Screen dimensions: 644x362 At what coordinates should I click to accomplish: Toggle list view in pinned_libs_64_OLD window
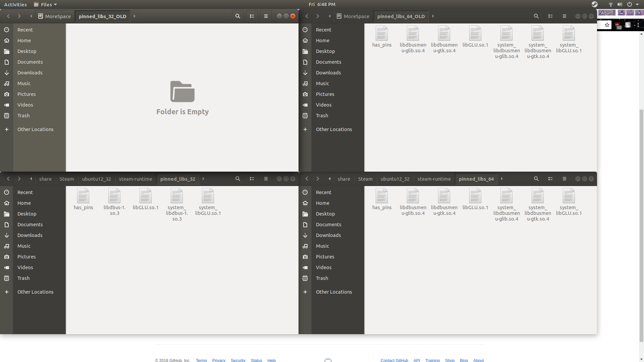[x=550, y=16]
